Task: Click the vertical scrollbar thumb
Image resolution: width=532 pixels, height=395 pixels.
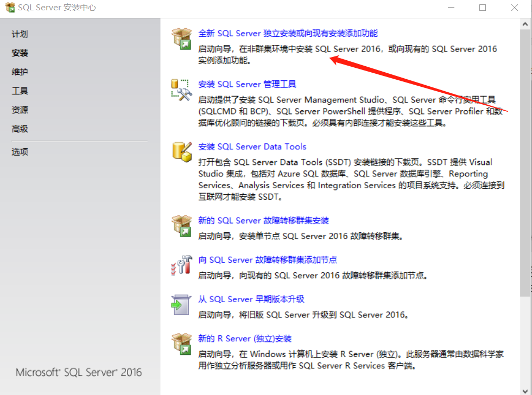Action: [x=525, y=163]
